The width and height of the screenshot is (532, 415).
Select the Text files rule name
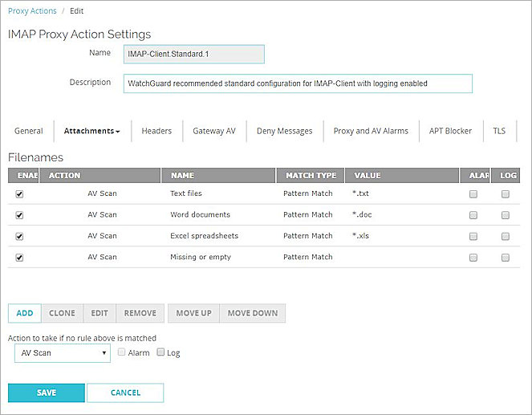pos(186,193)
